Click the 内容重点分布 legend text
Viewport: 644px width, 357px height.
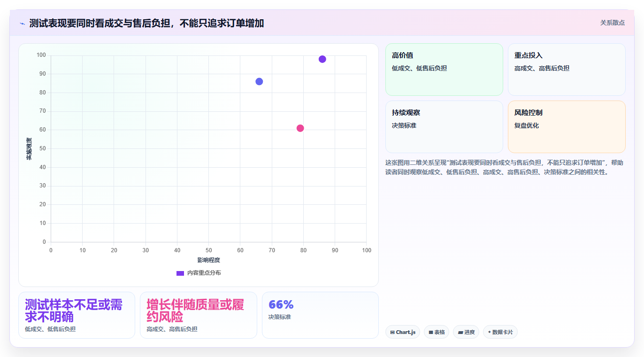(x=204, y=273)
